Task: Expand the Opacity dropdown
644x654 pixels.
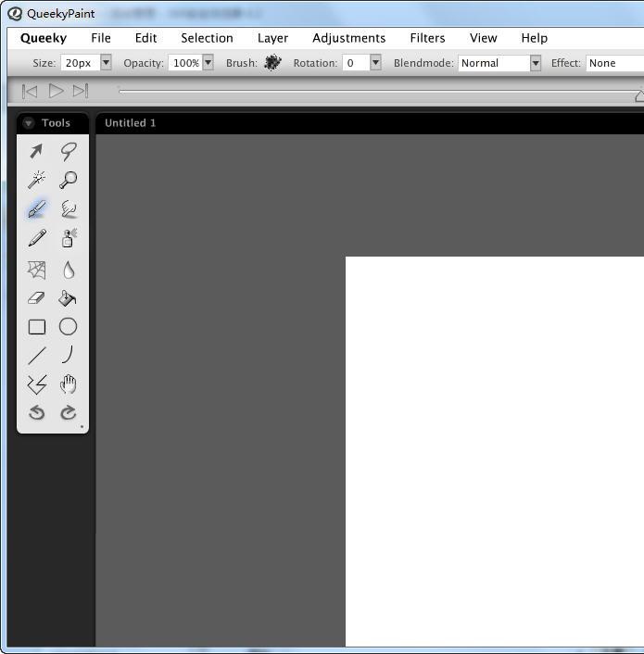Action: click(208, 63)
